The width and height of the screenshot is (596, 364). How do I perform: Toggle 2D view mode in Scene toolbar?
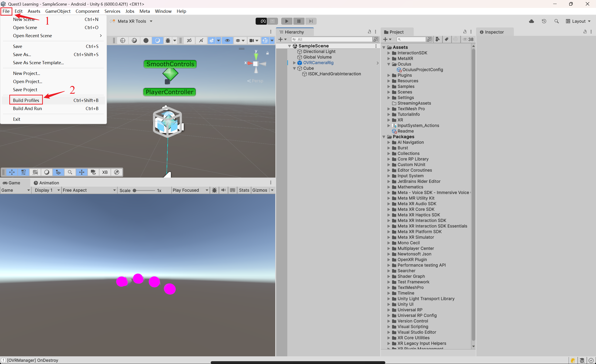pyautogui.click(x=190, y=40)
